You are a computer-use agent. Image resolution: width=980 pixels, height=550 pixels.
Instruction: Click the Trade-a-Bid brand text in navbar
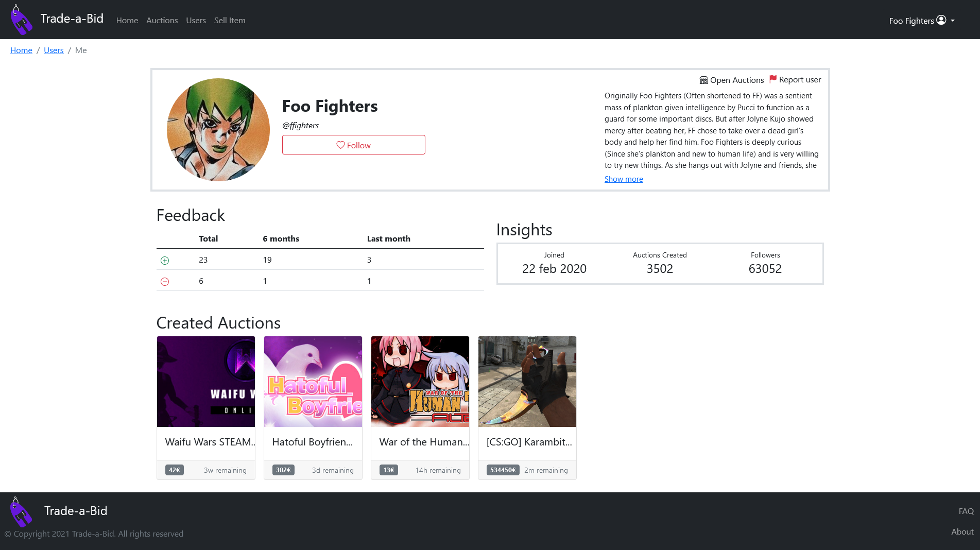(72, 19)
